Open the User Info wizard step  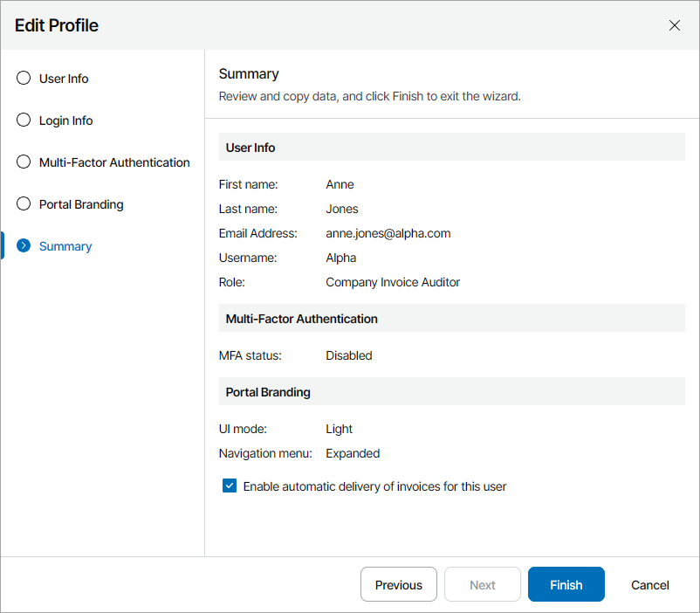(64, 79)
